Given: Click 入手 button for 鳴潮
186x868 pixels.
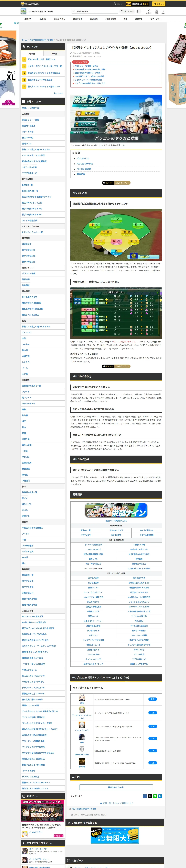Looking at the screenshot, I should (x=153, y=739).
